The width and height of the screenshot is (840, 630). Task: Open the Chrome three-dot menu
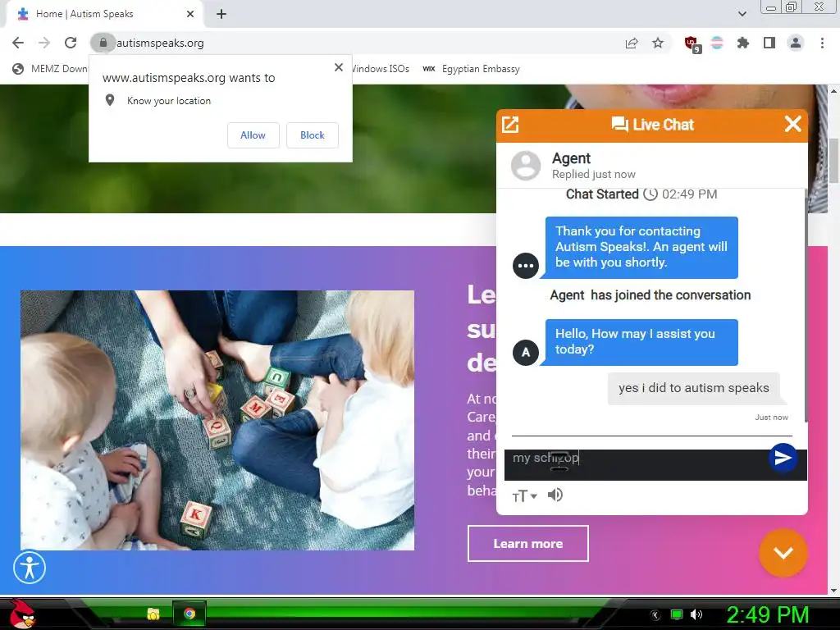822,43
